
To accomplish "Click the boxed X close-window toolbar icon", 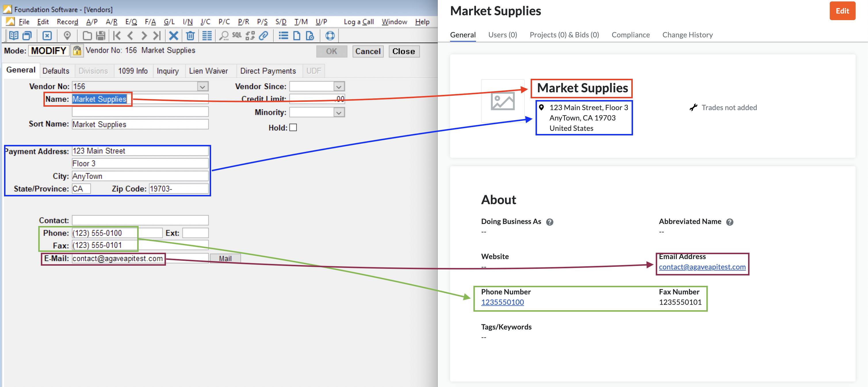I will tap(47, 35).
